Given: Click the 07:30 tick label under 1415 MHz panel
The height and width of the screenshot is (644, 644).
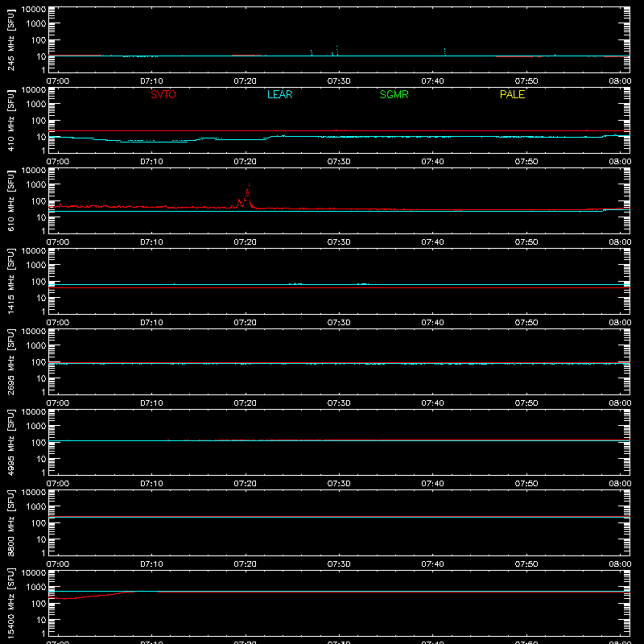Looking at the screenshot, I should pos(339,323).
